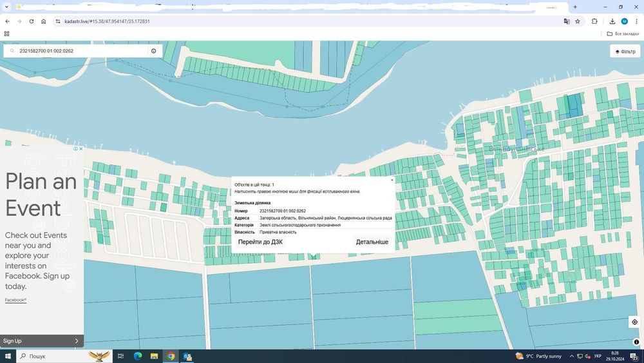This screenshot has width=644, height=363.
Task: Open Microsoft Edge from the taskbar
Action: pos(137,356)
